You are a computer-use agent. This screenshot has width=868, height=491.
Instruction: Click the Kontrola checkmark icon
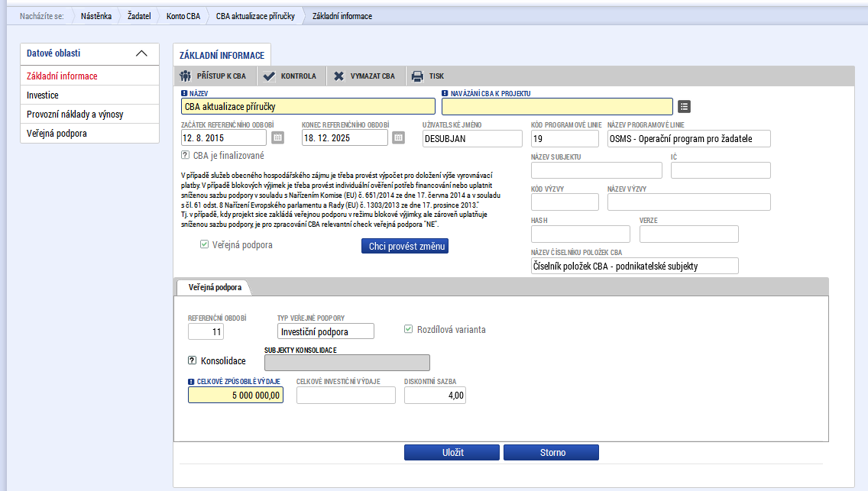coord(269,76)
